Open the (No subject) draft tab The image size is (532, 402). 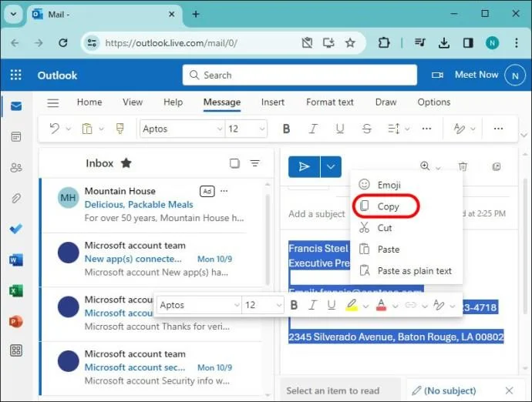click(450, 390)
